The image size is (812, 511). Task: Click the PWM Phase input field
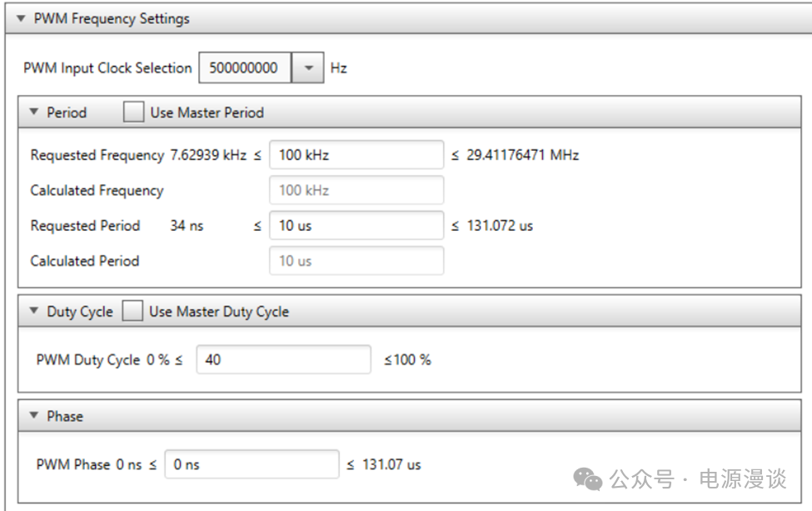(252, 464)
